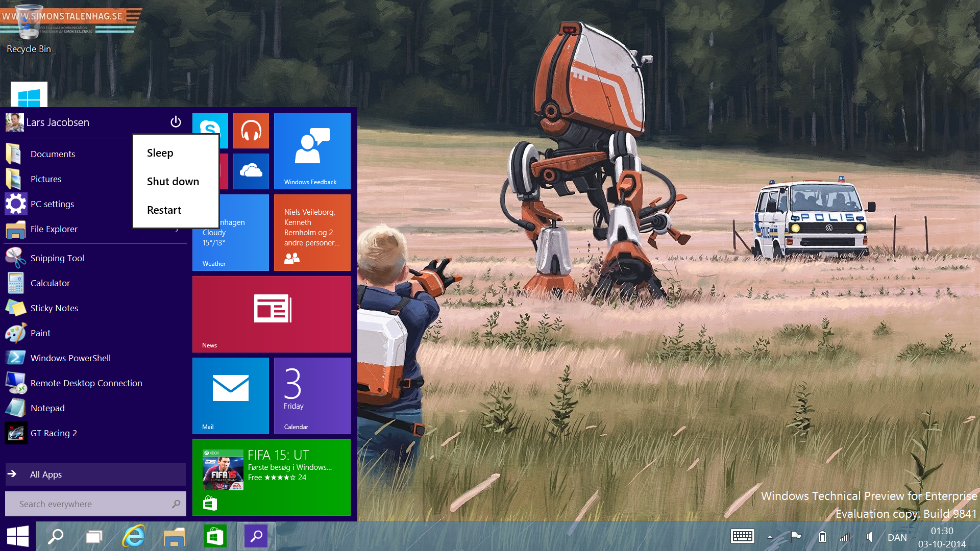Open the Music headphones tile
The height and width of the screenshot is (551, 980).
tap(251, 131)
